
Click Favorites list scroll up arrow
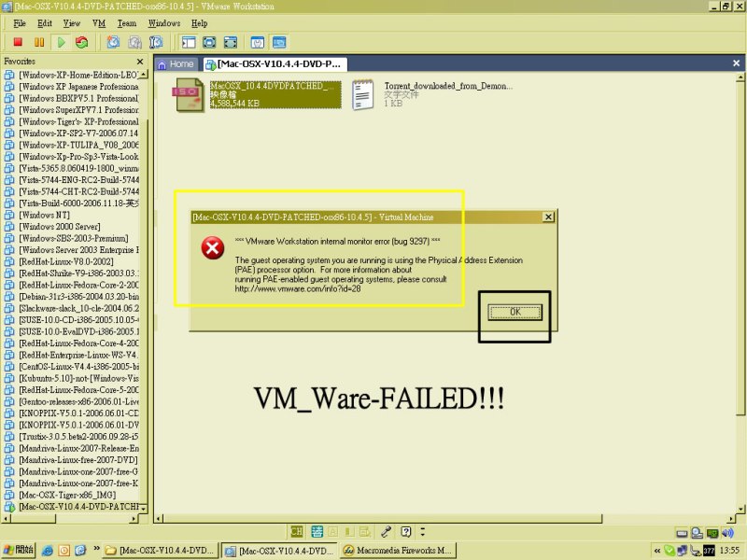144,75
